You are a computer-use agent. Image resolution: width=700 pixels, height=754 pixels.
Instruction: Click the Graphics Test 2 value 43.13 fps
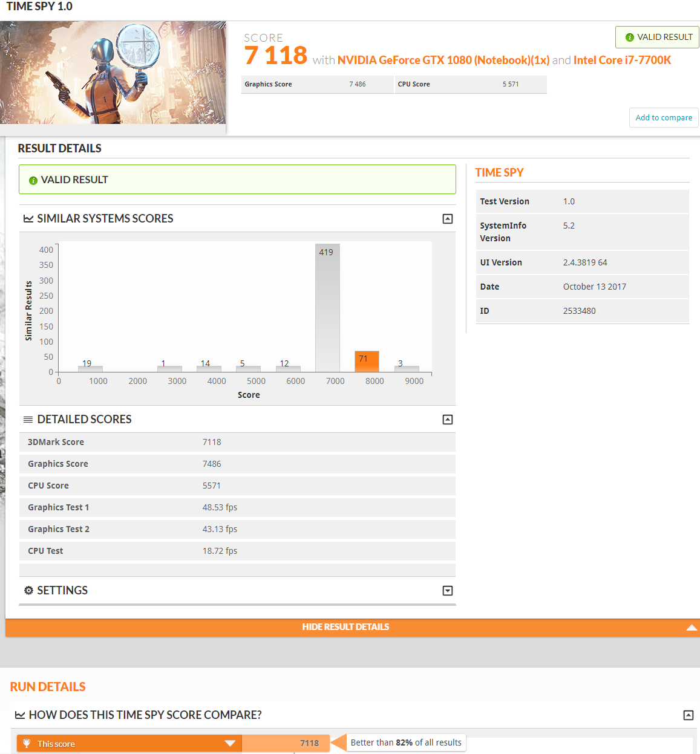pos(220,529)
